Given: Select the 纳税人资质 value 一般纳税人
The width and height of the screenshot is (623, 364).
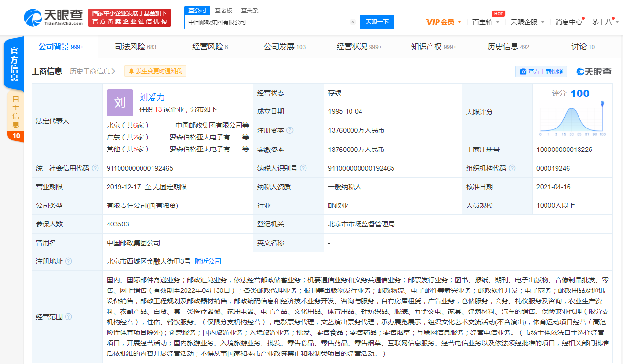Looking at the screenshot, I should pyautogui.click(x=345, y=187).
